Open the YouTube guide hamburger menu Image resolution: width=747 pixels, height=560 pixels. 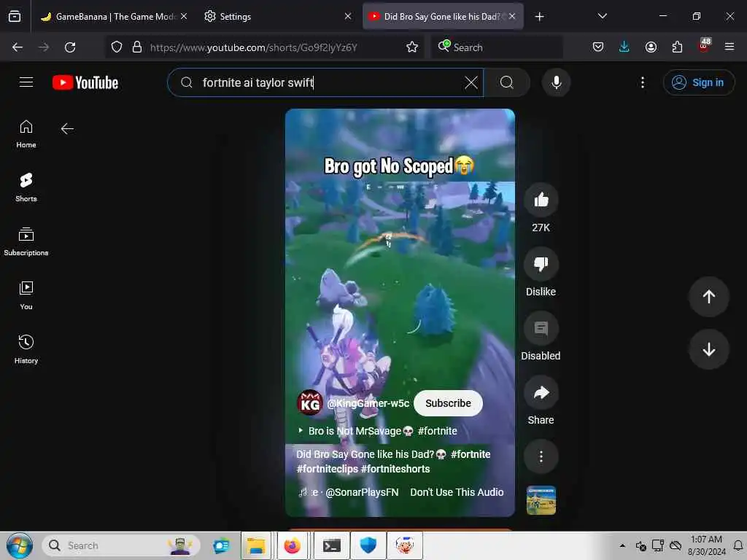click(x=26, y=82)
